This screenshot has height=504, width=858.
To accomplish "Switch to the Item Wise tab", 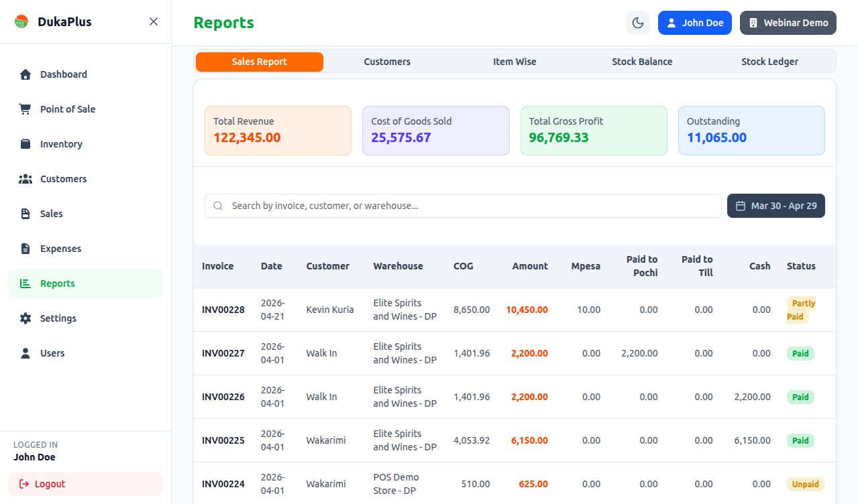I will point(515,62).
